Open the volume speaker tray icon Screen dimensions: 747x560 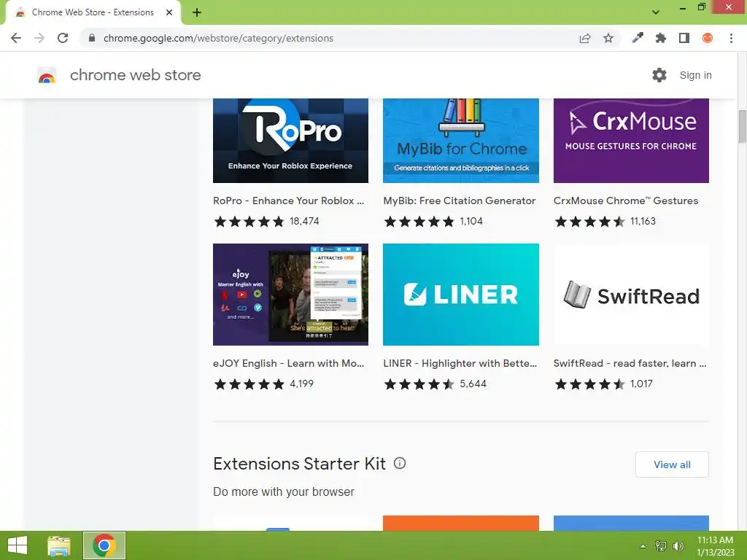[x=678, y=545]
